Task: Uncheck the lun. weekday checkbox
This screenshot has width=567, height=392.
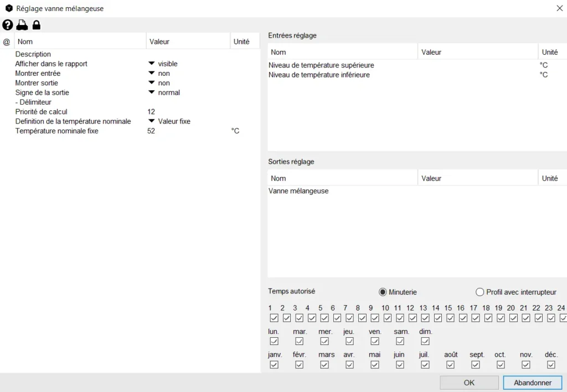Action: pyautogui.click(x=274, y=341)
